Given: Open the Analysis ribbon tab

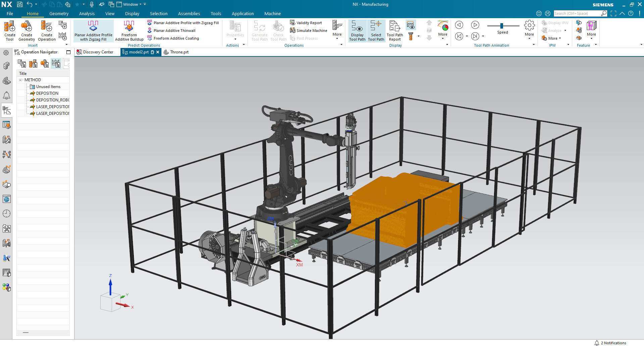Looking at the screenshot, I should click(87, 14).
